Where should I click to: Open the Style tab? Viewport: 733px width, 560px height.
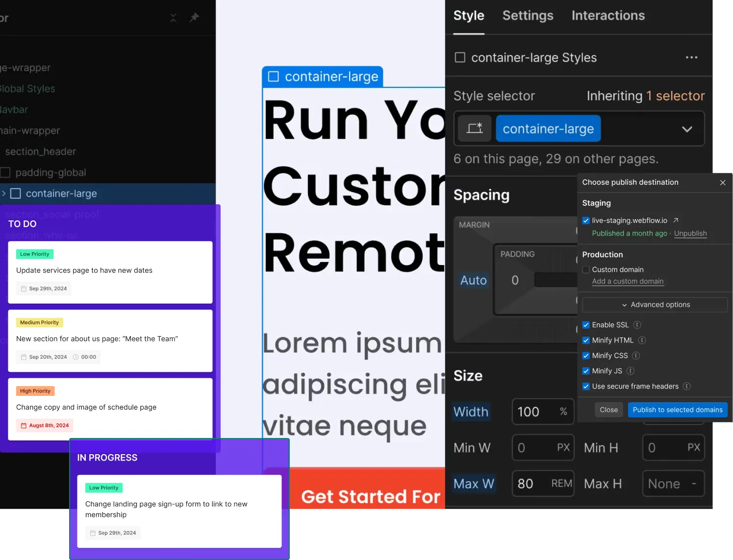(469, 16)
